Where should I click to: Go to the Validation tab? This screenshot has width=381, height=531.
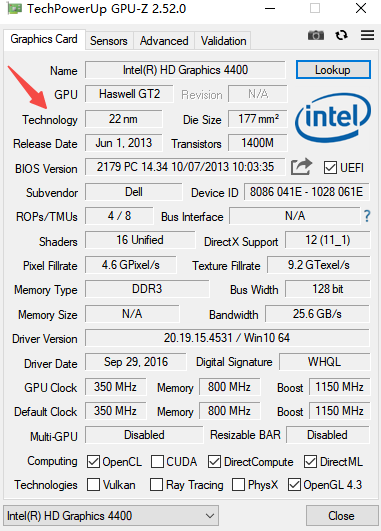223,41
